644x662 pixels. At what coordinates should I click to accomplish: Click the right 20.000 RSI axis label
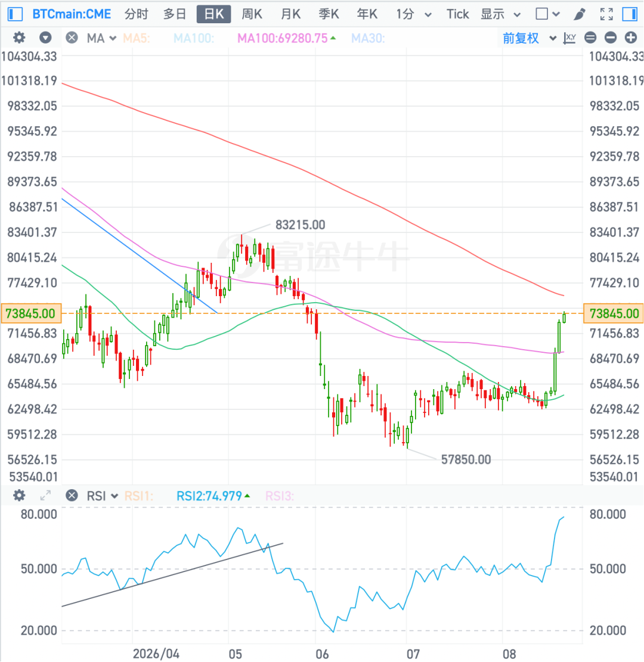tap(608, 630)
